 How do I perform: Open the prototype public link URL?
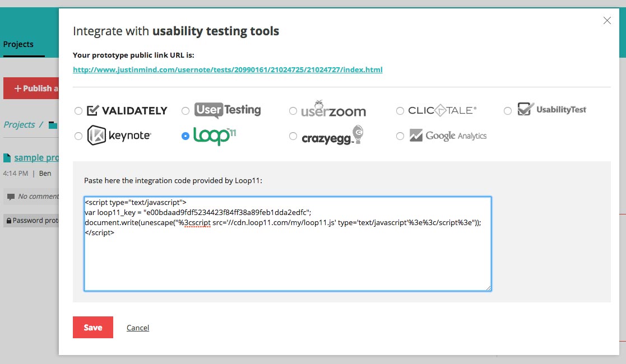228,69
